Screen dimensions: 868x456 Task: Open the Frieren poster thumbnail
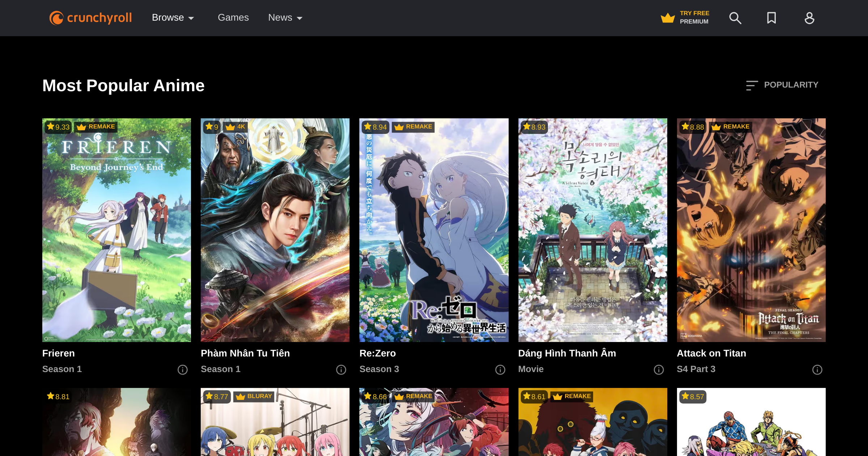pyautogui.click(x=116, y=230)
